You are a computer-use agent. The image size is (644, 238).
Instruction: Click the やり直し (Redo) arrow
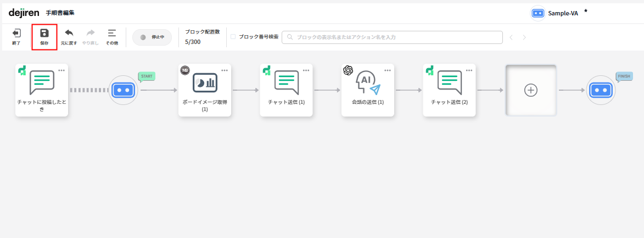[91, 34]
